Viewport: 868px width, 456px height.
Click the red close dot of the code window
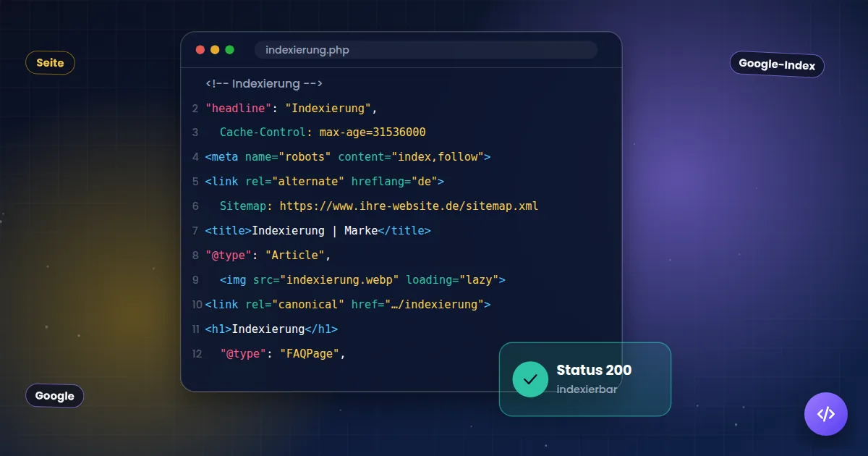[x=200, y=50]
